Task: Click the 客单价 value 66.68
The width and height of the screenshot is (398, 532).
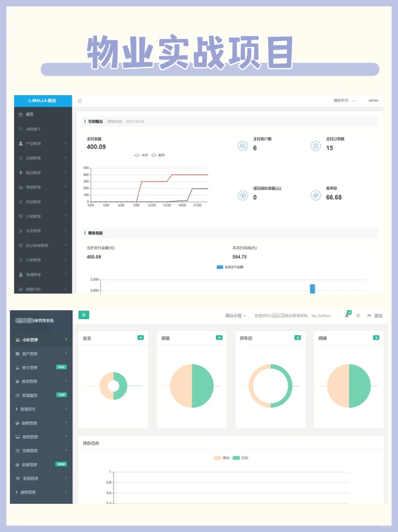Action: tap(334, 197)
